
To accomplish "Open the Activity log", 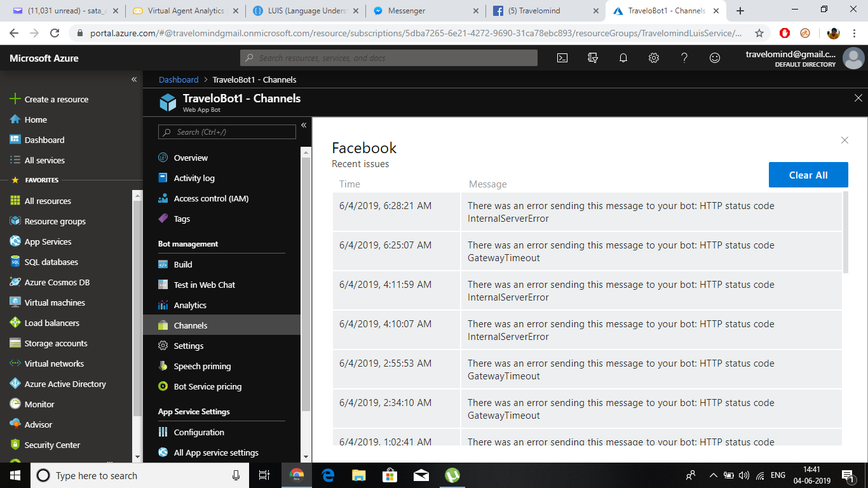I will point(196,178).
